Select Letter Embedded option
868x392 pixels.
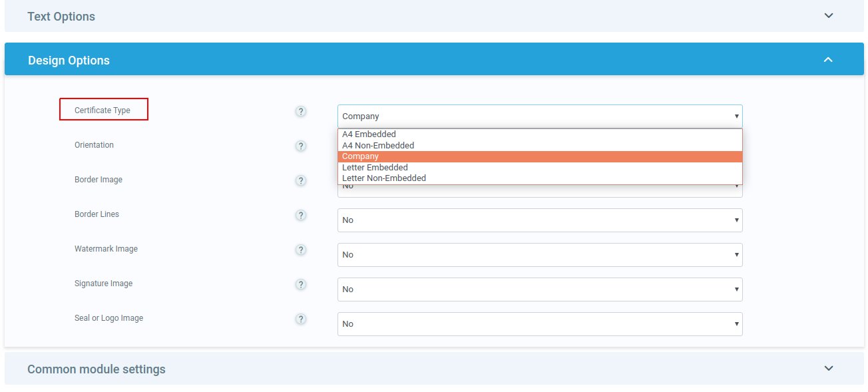pyautogui.click(x=375, y=167)
